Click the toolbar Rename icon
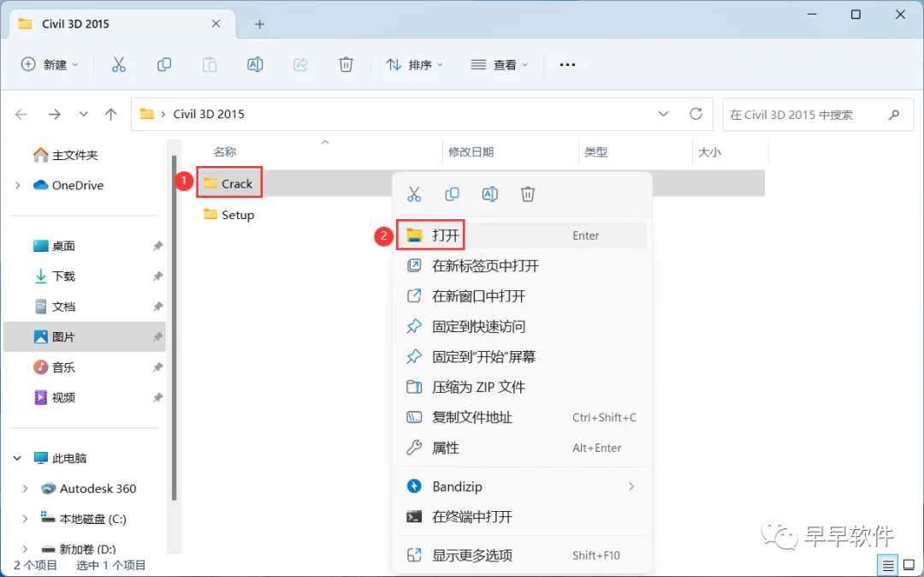Screen dimensions: 924x577 coord(255,64)
